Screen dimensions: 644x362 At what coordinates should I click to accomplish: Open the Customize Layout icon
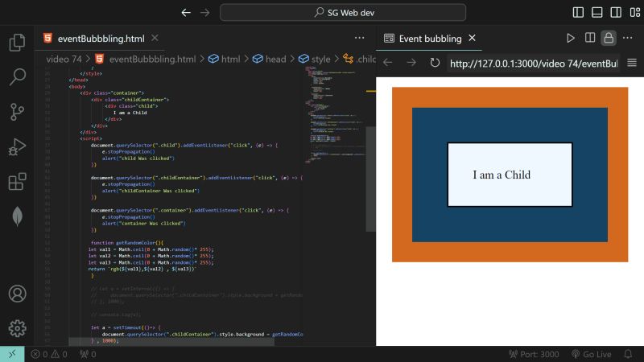(635, 12)
